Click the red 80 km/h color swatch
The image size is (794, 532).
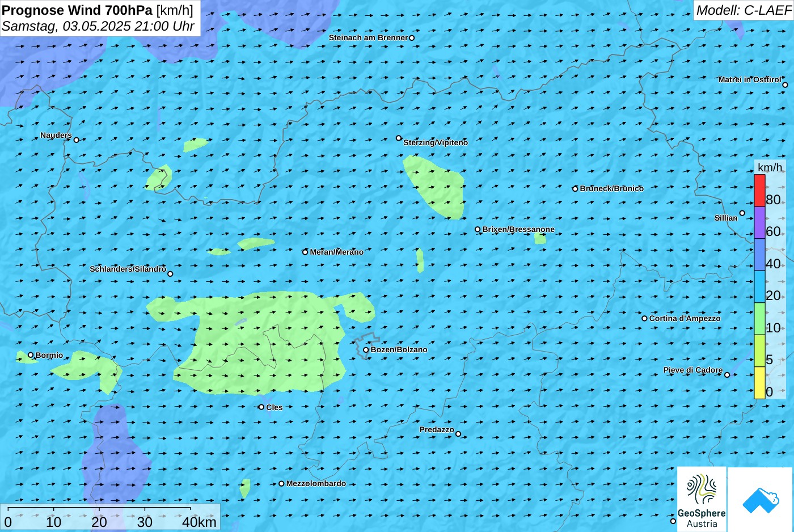[759, 191]
